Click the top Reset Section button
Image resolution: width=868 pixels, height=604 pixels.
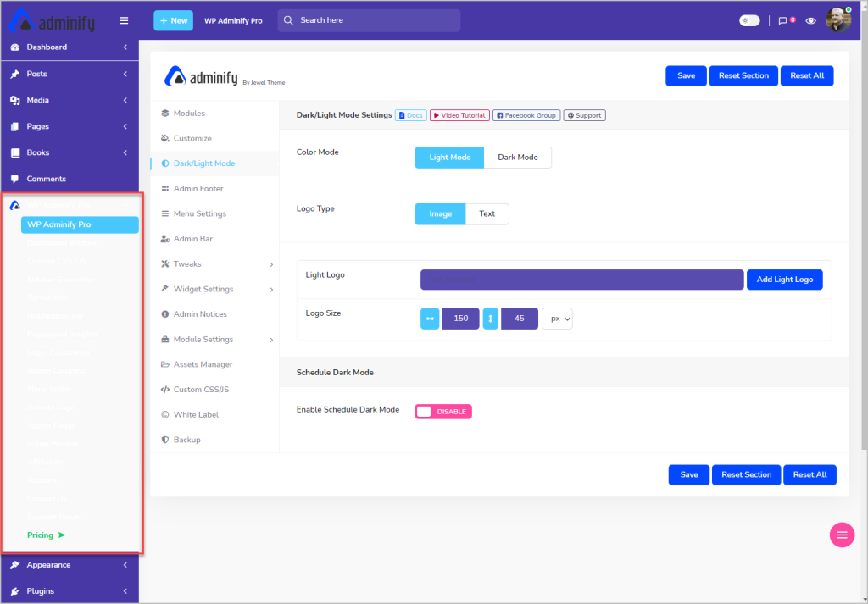[743, 75]
